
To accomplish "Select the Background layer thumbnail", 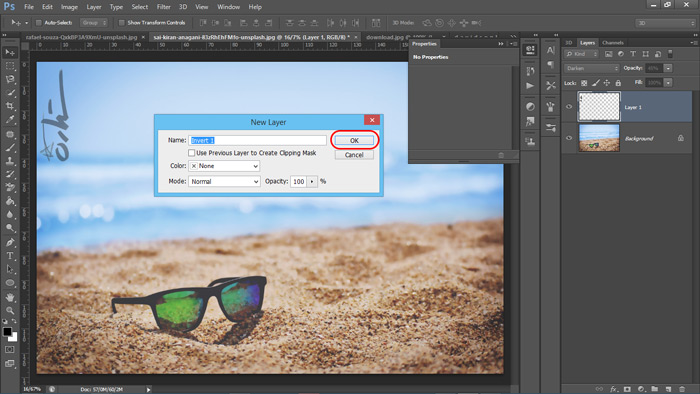I will click(x=599, y=138).
